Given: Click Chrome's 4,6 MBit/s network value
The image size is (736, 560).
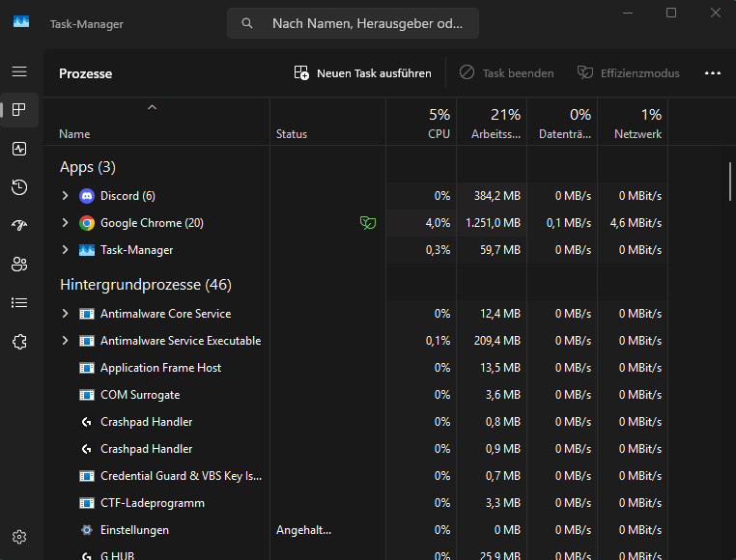Looking at the screenshot, I should tap(636, 223).
